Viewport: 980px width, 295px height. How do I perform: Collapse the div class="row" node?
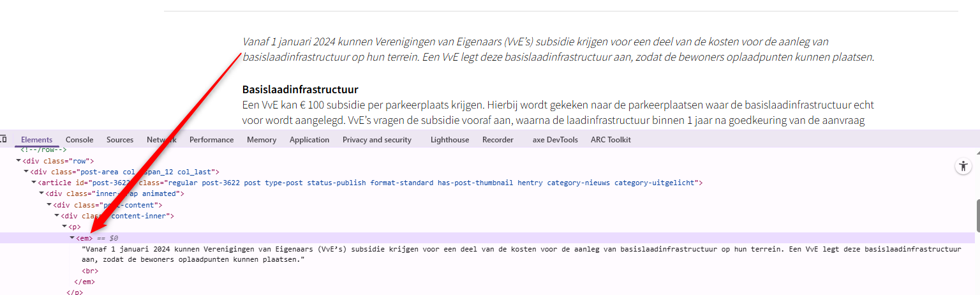point(19,161)
